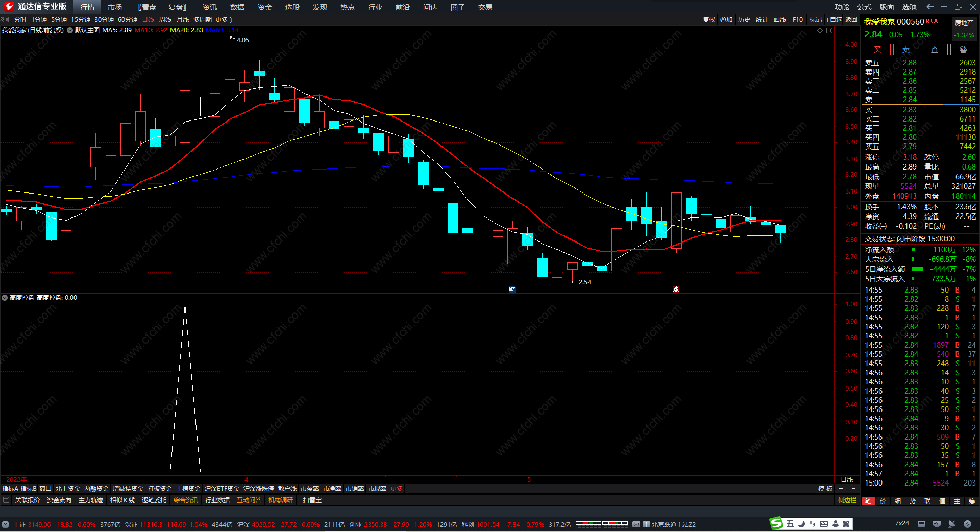Click the panel icon left of 关联报价
Image resolution: width=980 pixels, height=532 pixels.
tap(6, 500)
